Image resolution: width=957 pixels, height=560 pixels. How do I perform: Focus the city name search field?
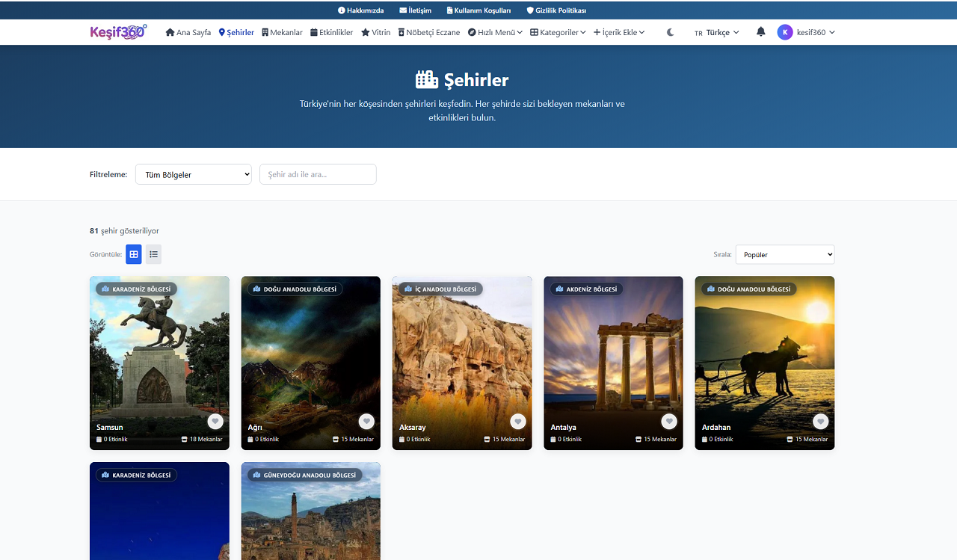coord(318,174)
